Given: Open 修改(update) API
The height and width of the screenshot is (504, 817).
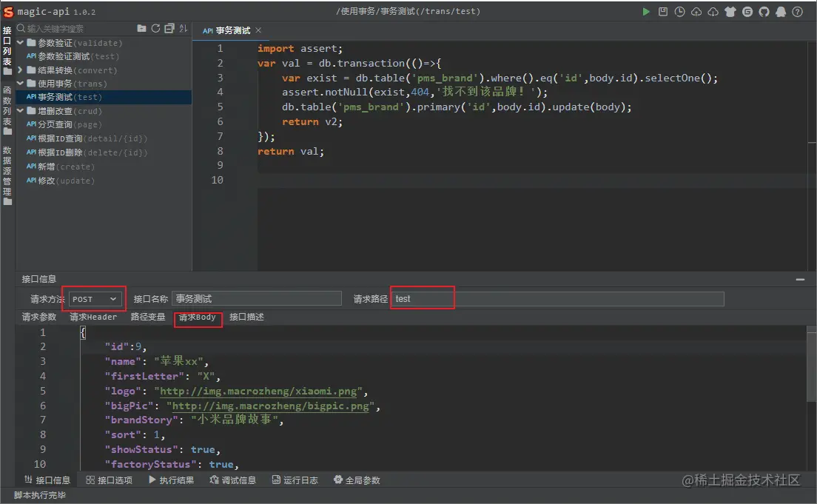Looking at the screenshot, I should coord(61,181).
